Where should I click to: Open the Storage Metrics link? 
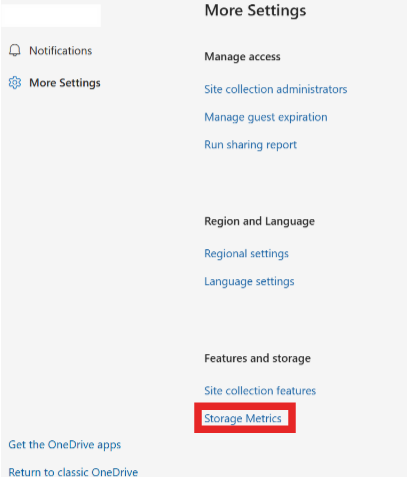243,418
